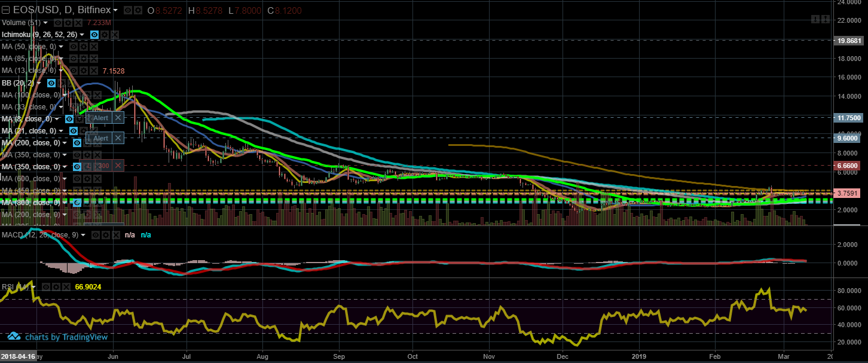Cancel the L 300 order line with its X
Viewport: 868px width, 363px height.
118,166
